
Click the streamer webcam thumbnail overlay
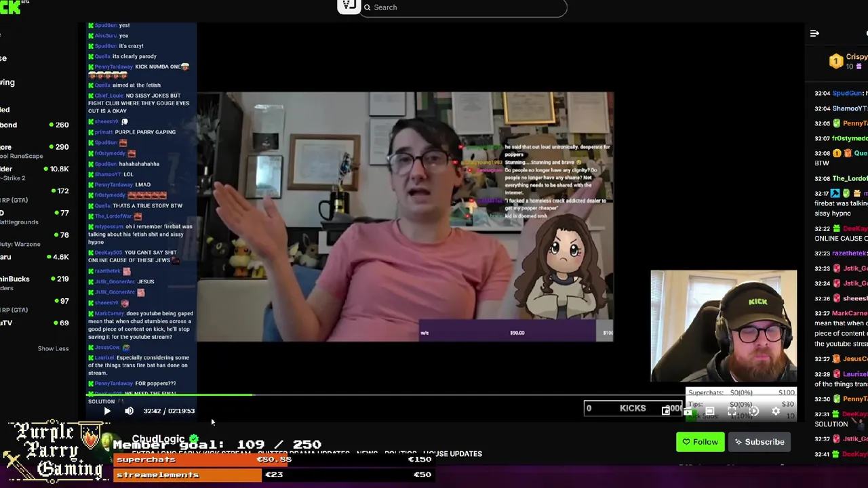point(724,326)
